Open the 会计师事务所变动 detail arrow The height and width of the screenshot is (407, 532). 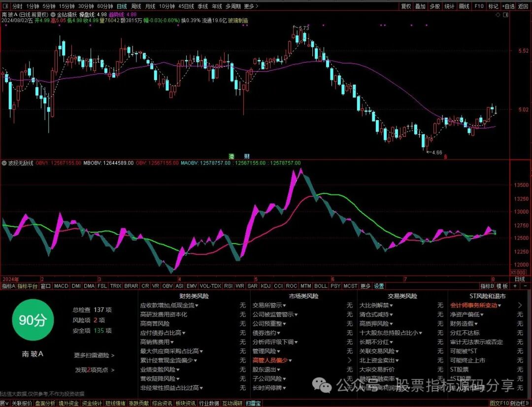520,305
